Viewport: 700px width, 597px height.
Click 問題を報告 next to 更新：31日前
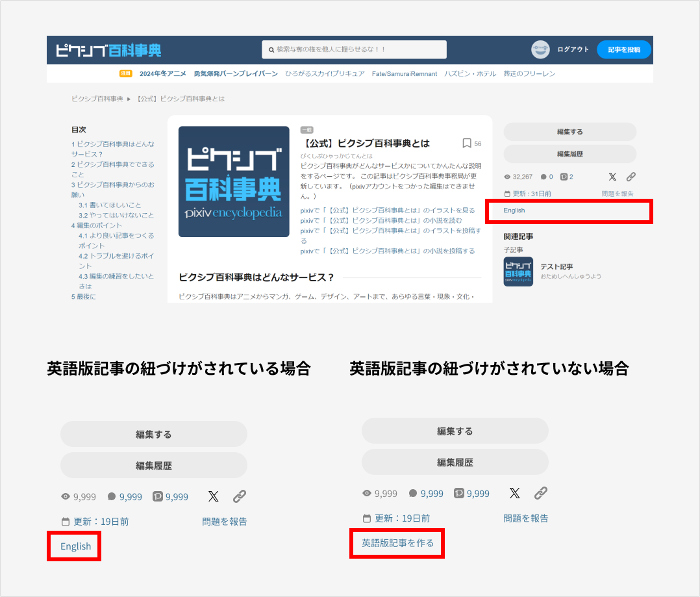(x=618, y=194)
